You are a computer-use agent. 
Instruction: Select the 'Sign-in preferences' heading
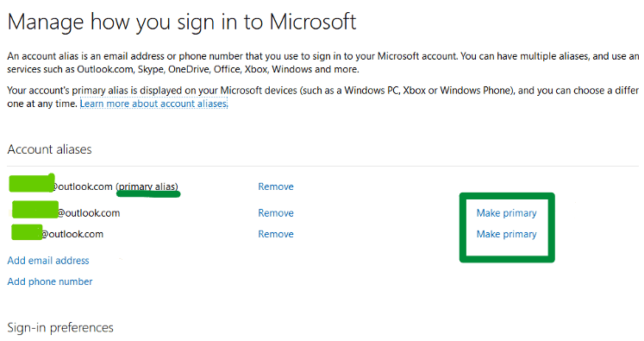pyautogui.click(x=60, y=328)
